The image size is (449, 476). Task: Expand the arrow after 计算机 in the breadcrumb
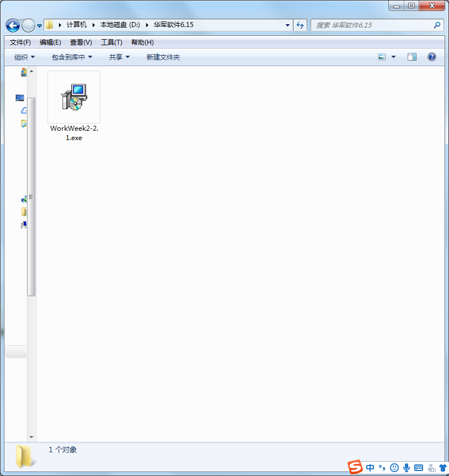(x=94, y=25)
